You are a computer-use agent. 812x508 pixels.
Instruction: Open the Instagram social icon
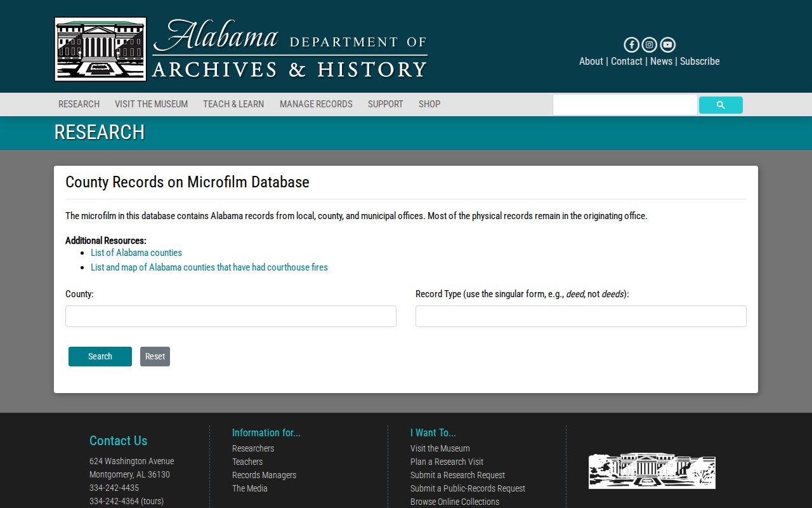coord(649,44)
